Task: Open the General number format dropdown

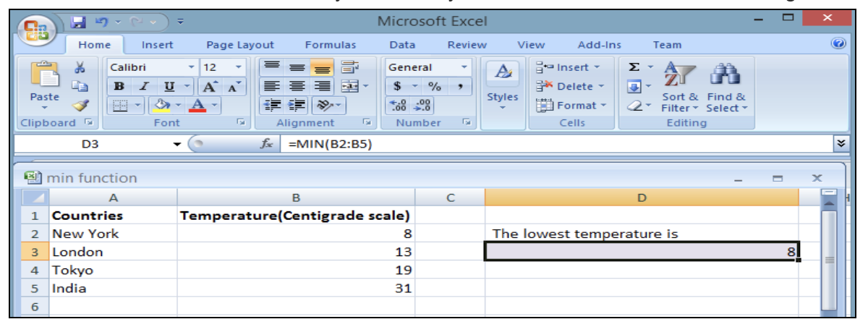Action: (x=464, y=67)
